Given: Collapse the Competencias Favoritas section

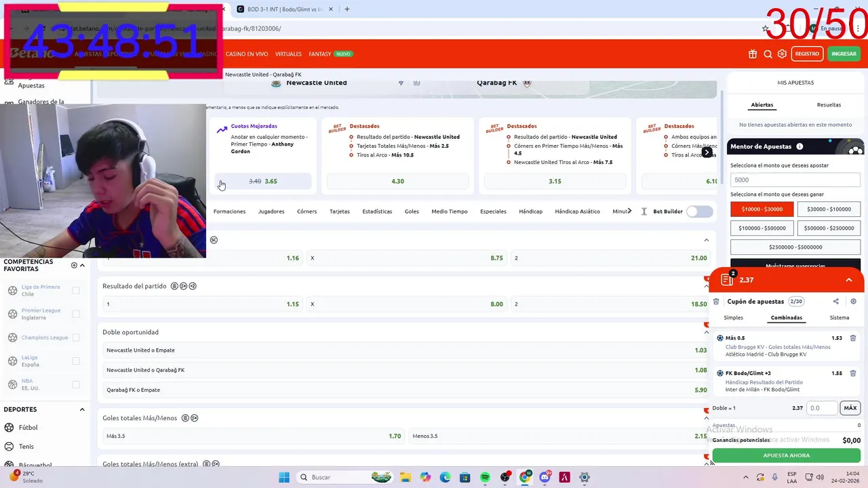Looking at the screenshot, I should [x=82, y=265].
